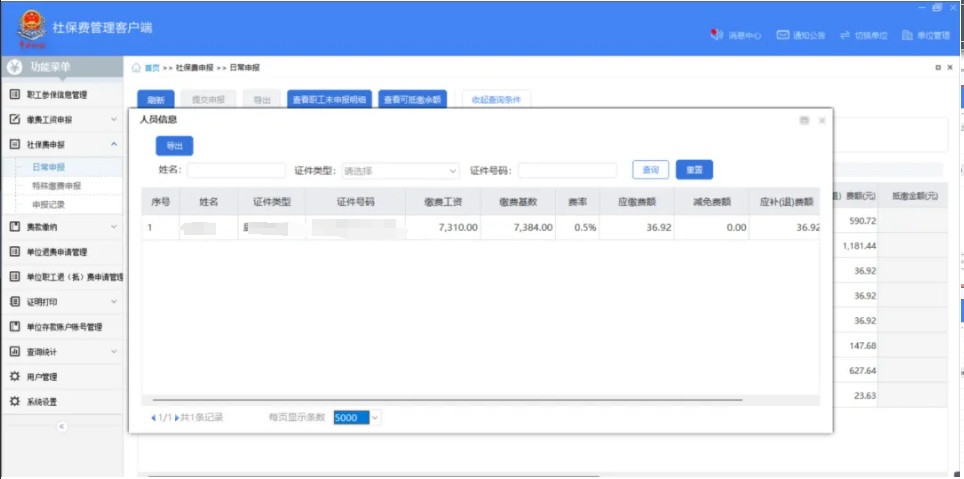The height and width of the screenshot is (479, 964).
Task: Open 通知公告 envelope icon
Action: click(783, 35)
